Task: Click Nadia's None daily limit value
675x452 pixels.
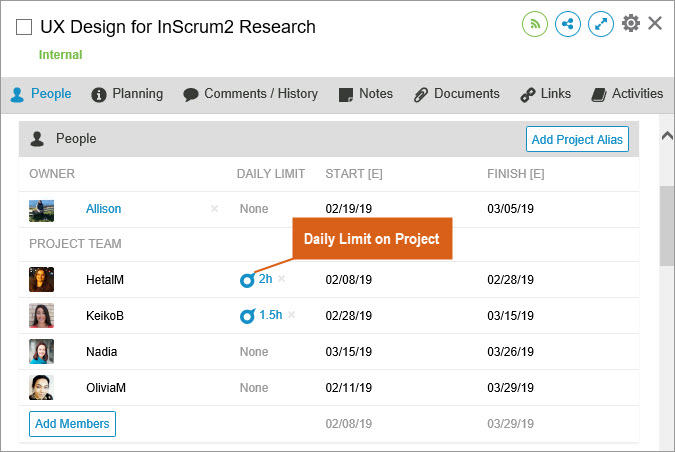Action: pyautogui.click(x=254, y=352)
